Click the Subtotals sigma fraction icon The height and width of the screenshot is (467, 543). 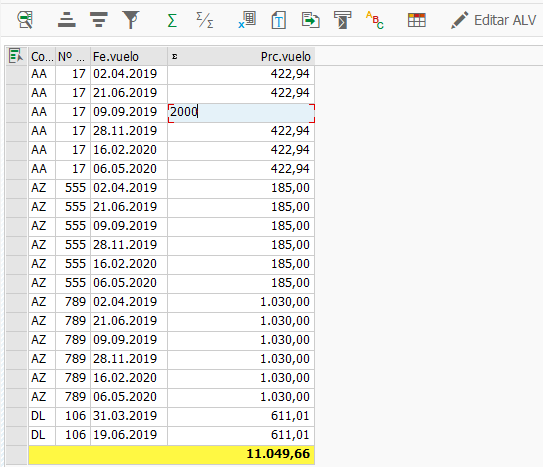click(205, 20)
